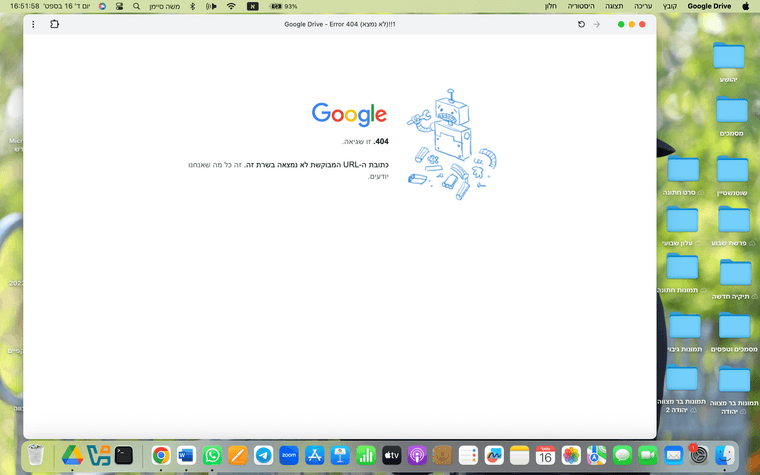The height and width of the screenshot is (475, 760).
Task: Select the תיקיה חדשה desktop folder
Action: click(x=735, y=279)
